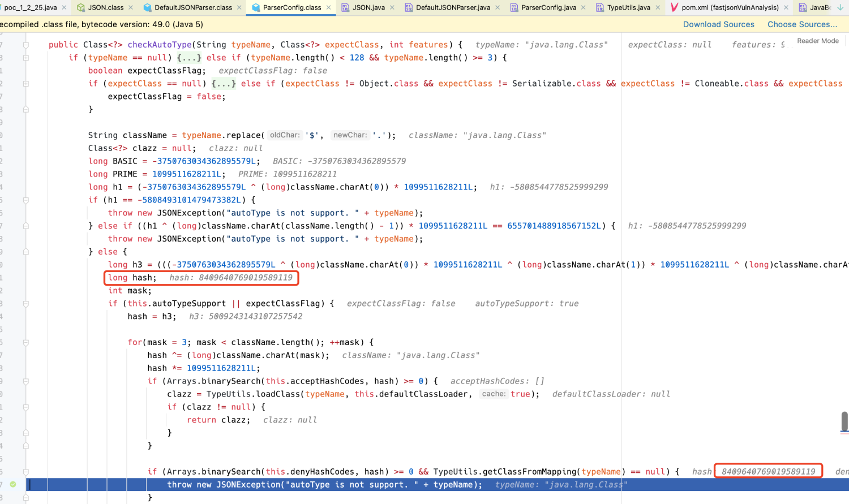849x504 pixels.
Task: Click the Choose Sources... link
Action: click(802, 24)
